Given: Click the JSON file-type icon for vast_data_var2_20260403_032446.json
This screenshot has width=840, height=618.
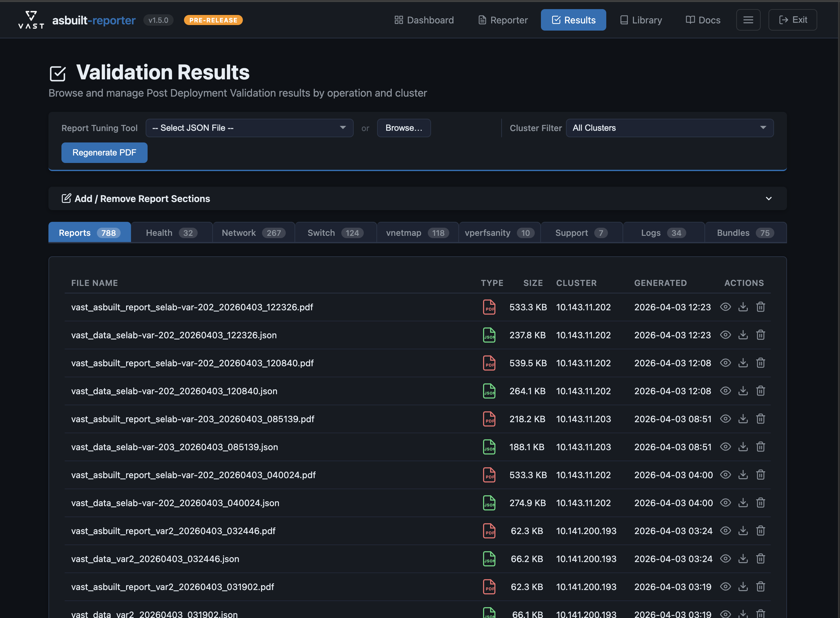Looking at the screenshot, I should click(489, 559).
